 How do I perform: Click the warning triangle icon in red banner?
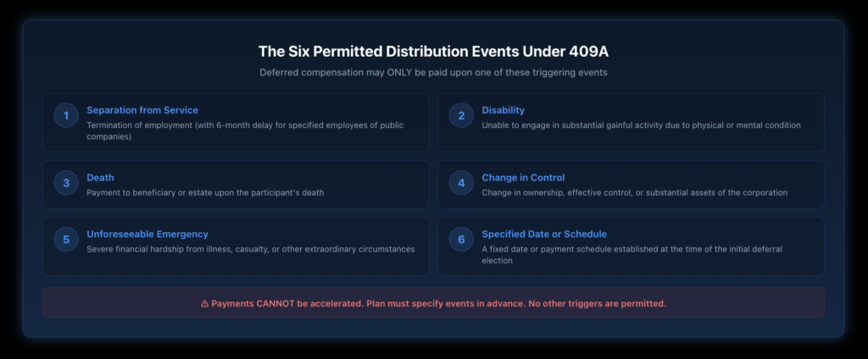tap(204, 304)
